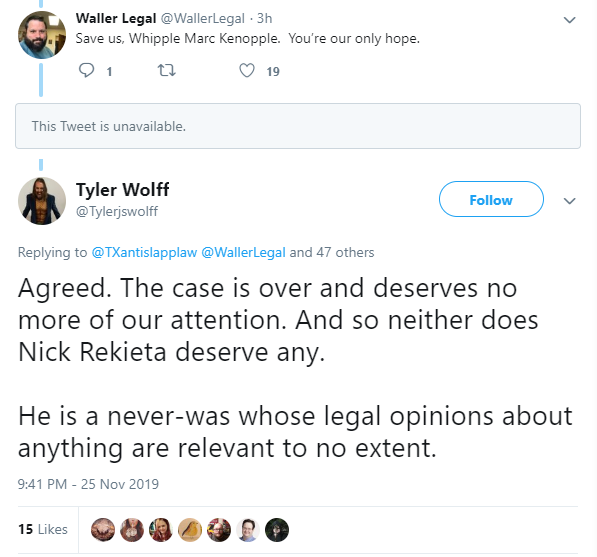This screenshot has width=597, height=557.
Task: Retweet Waller Legal's tweet
Action: click(x=166, y=70)
